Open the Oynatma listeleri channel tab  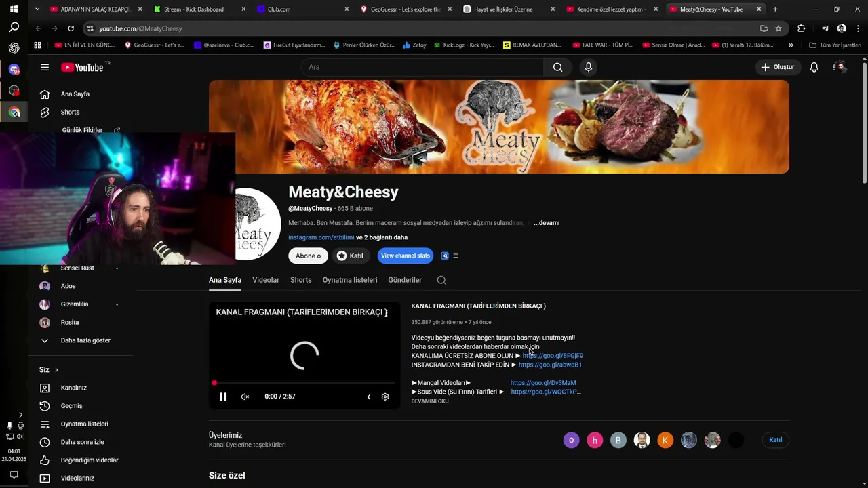[350, 280]
